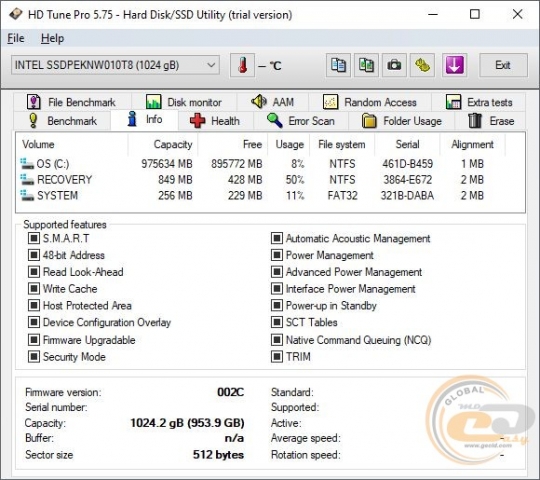The height and width of the screenshot is (480, 540).
Task: Open the File menu
Action: click(16, 38)
